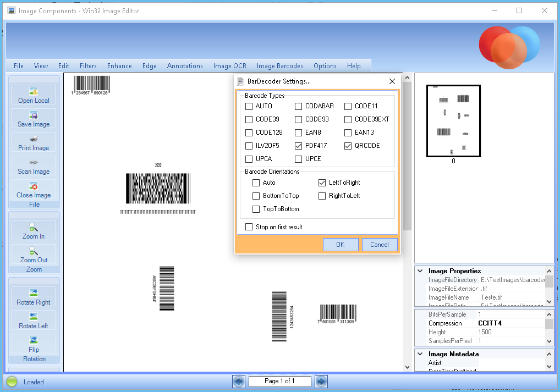This screenshot has height=392, width=560.
Task: Enable RightToLeft orientation
Action: tap(322, 196)
